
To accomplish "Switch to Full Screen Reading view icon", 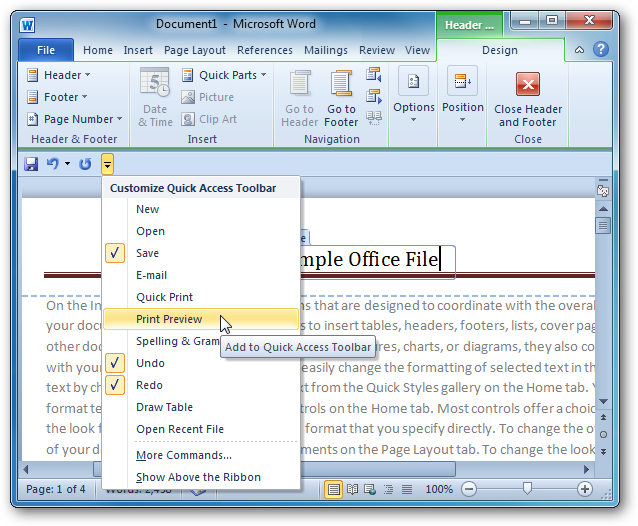I will click(x=352, y=489).
